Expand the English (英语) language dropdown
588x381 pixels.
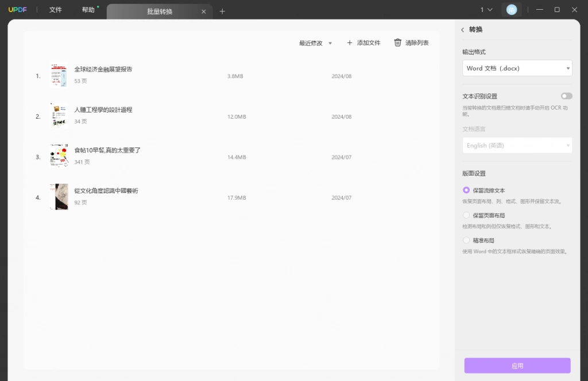(517, 145)
